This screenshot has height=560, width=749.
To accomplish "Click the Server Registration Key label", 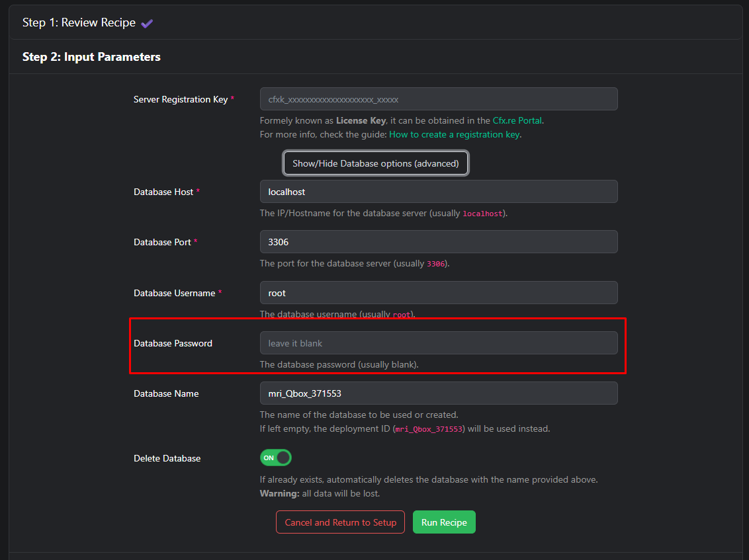I will click(180, 99).
